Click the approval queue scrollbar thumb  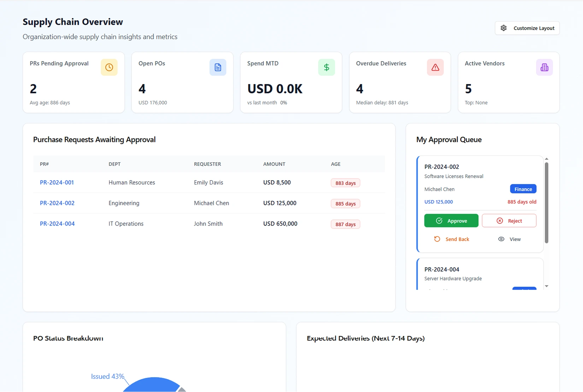(547, 203)
